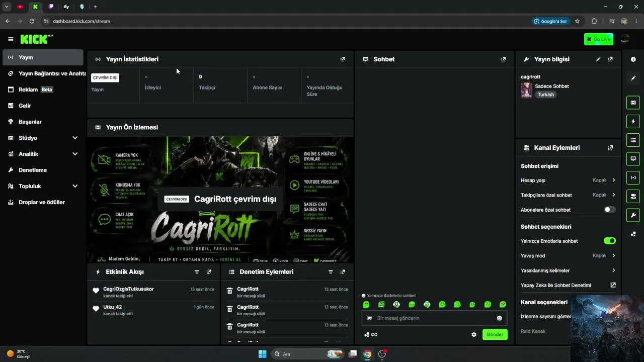The image size is (644, 362).
Task: Select the last green emote with red eyes
Action: pos(503,304)
